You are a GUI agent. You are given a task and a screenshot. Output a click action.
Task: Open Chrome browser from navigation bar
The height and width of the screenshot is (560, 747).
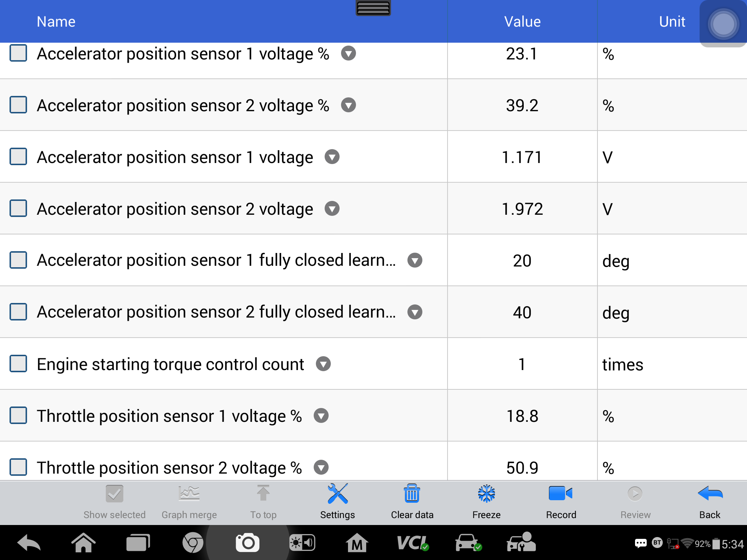click(193, 543)
